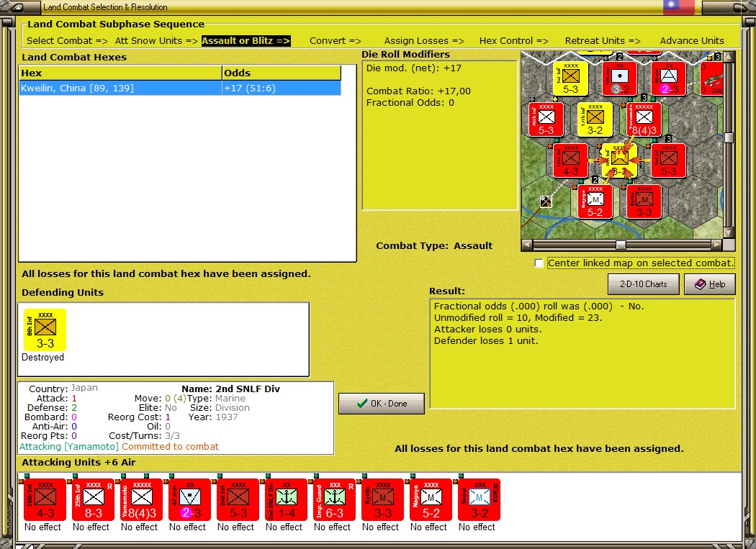This screenshot has width=756, height=549.
Task: Select the Imp. Guard 6-3 marine counter
Action: (x=334, y=500)
